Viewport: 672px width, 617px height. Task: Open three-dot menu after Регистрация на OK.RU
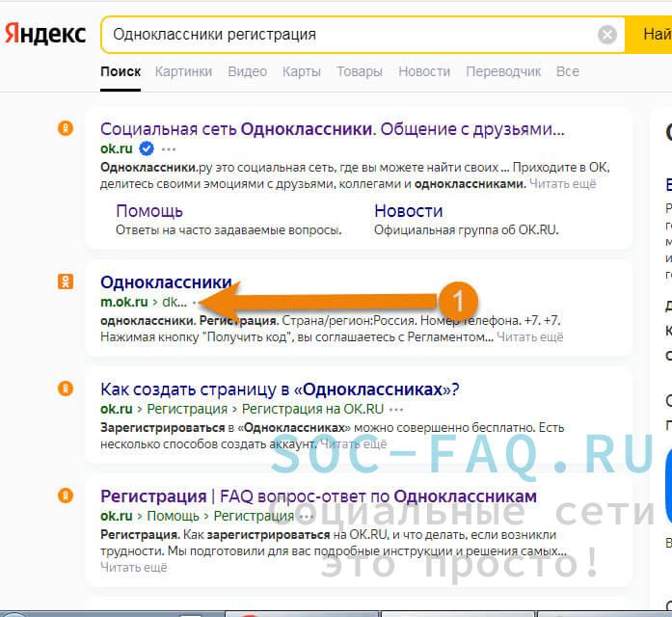[x=396, y=410]
